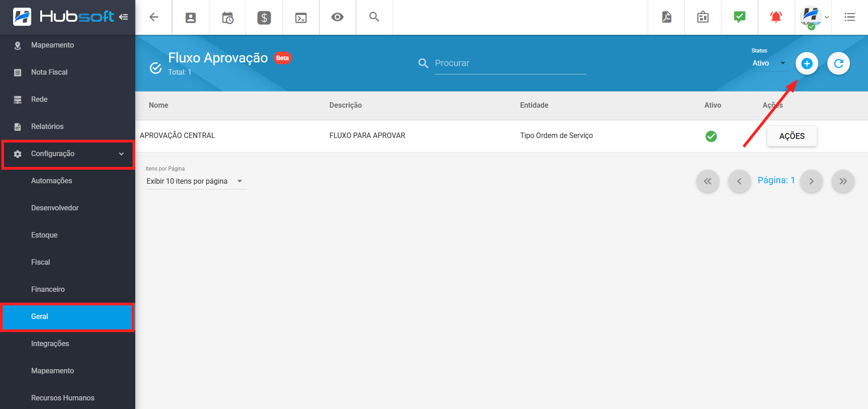Click the back arrow in the toolbar
Image resolution: width=868 pixels, height=409 pixels.
pyautogui.click(x=154, y=17)
